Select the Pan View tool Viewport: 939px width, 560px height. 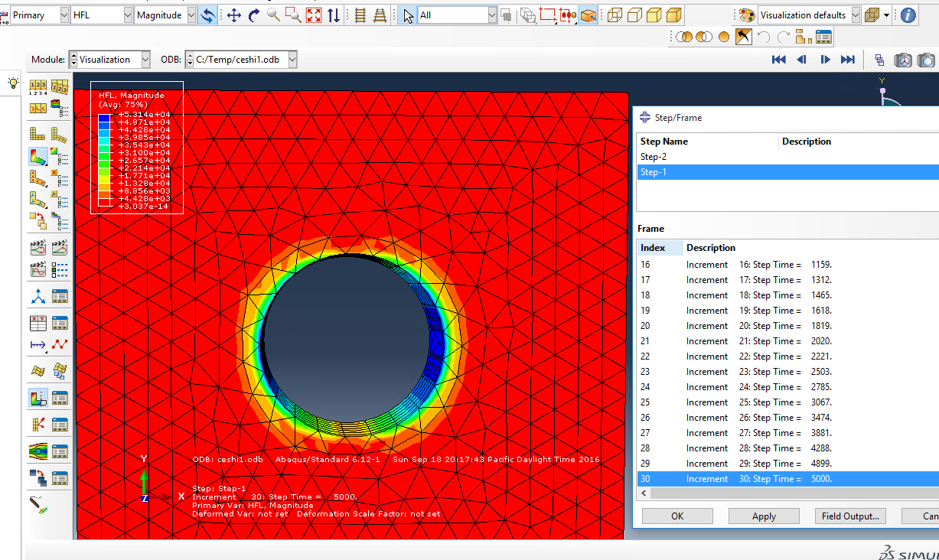(234, 15)
